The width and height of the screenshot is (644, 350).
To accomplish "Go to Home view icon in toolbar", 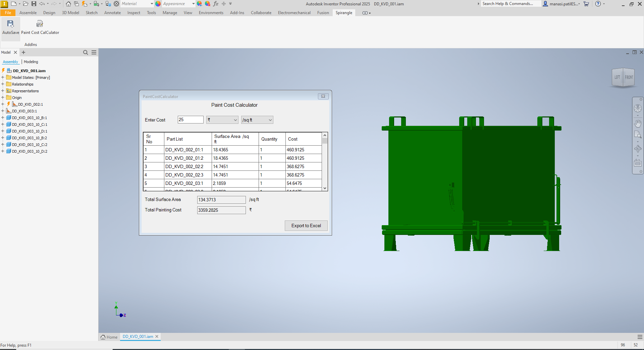I will click(x=68, y=4).
